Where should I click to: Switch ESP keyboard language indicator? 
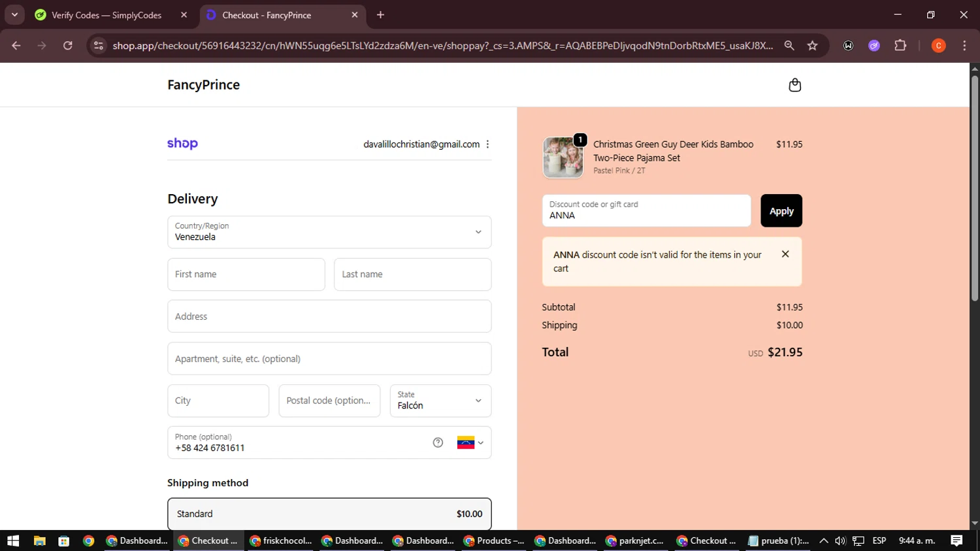(879, 541)
